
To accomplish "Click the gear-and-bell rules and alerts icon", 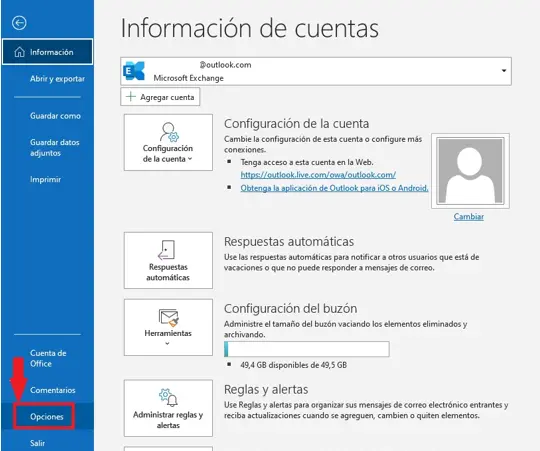I will 168,397.
